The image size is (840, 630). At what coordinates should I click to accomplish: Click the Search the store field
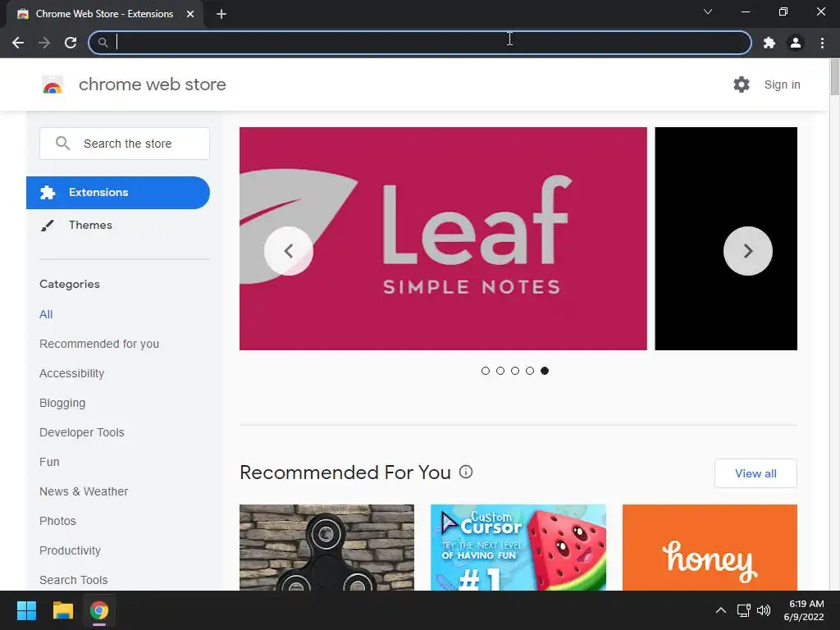tap(125, 143)
